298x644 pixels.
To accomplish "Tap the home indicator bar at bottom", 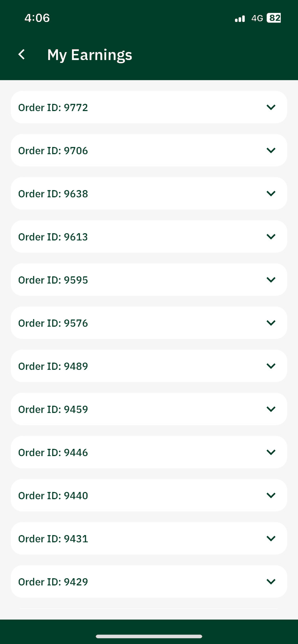I will point(149,636).
